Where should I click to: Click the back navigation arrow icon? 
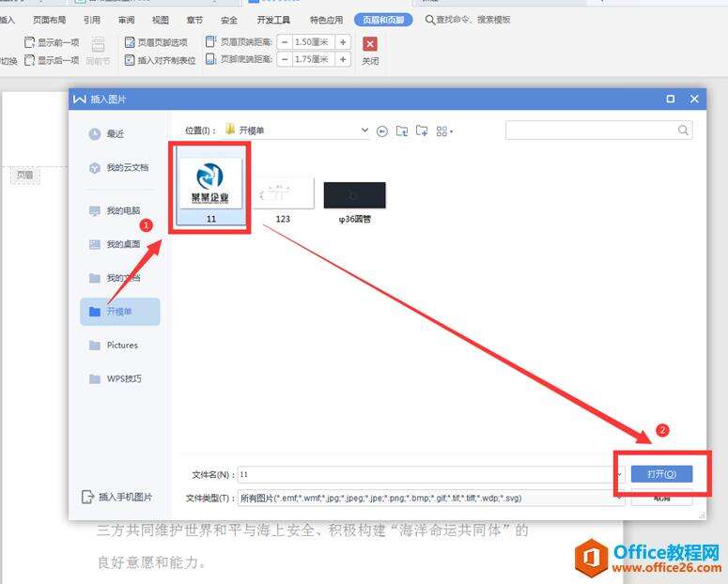tap(381, 131)
